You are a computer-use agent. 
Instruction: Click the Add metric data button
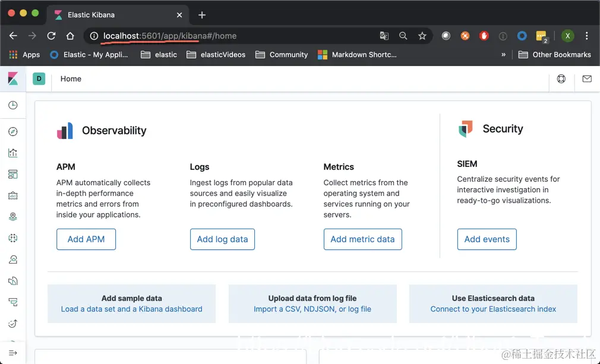coord(363,239)
